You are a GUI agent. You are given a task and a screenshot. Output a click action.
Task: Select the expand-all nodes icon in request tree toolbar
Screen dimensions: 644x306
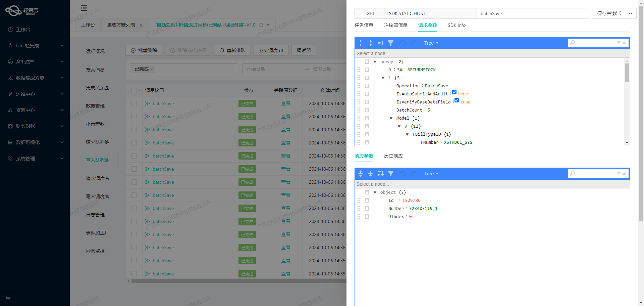coord(361,43)
